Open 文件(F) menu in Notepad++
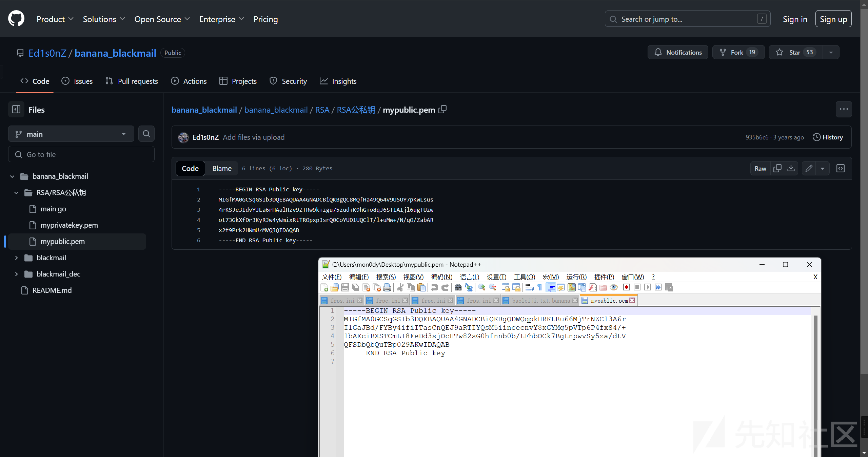Viewport: 868px width, 457px height. pos(332,277)
